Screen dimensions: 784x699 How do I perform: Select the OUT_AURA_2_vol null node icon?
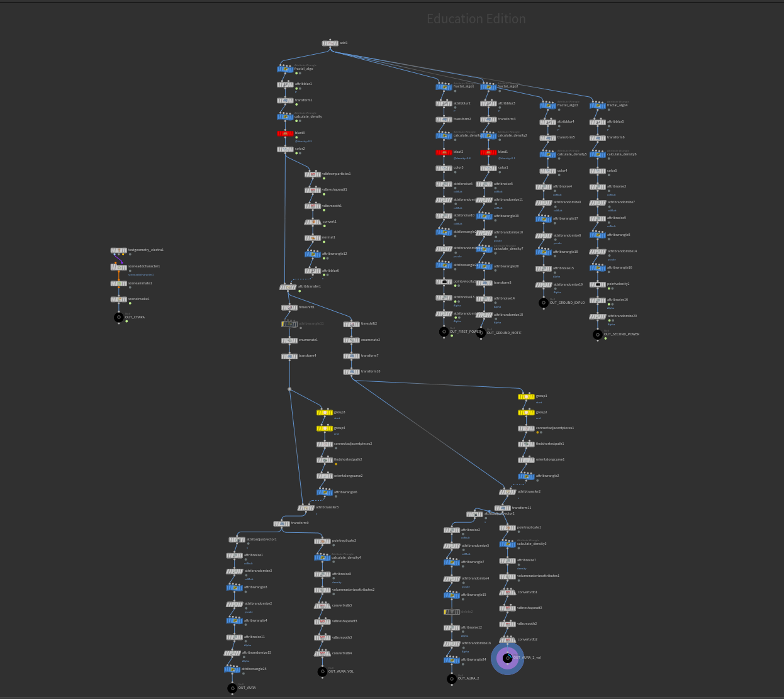coord(508,658)
